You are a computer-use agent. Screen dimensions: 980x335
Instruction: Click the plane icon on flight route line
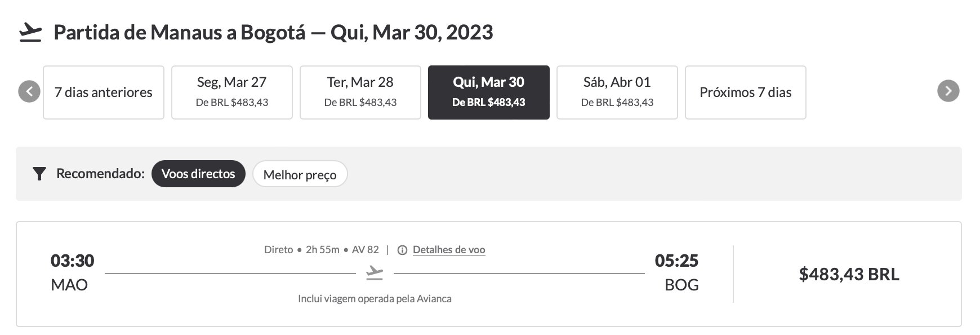point(375,274)
